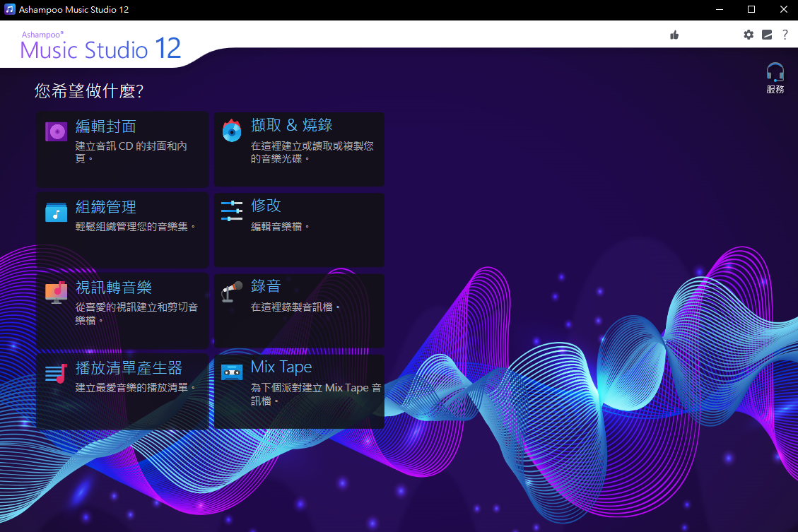Click the 服務 label under the headset
The width and height of the screenshot is (798, 532).
pos(775,90)
